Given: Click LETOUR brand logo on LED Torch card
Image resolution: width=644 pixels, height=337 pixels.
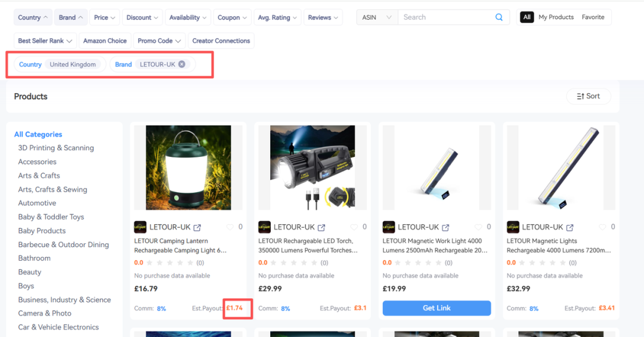Looking at the screenshot, I should click(264, 227).
